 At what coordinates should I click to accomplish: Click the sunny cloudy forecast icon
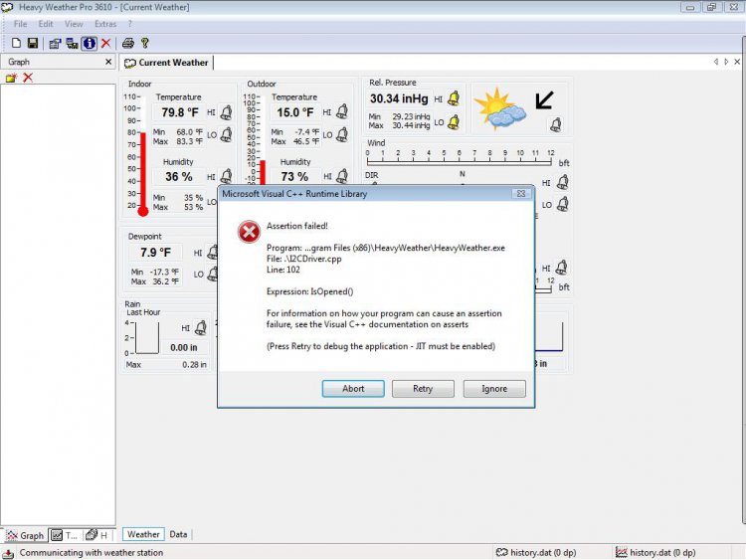[x=499, y=109]
